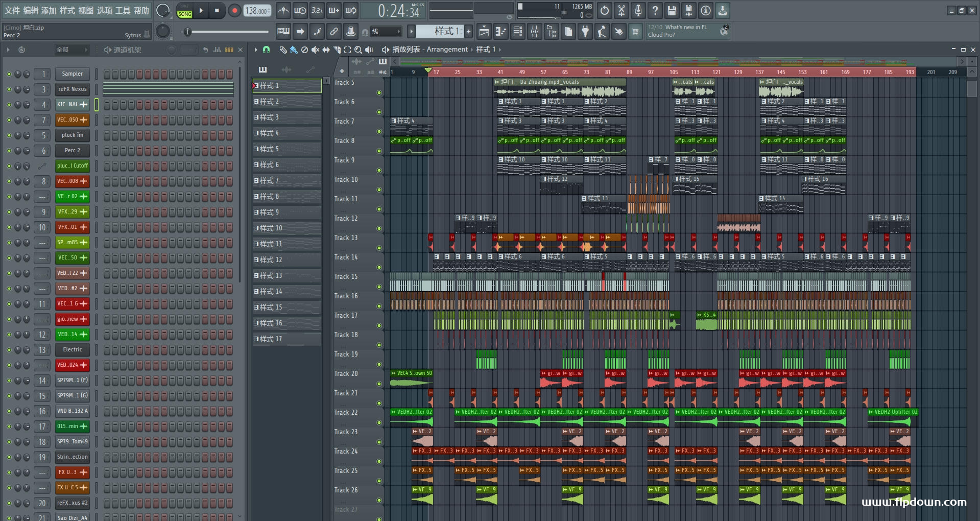The width and height of the screenshot is (980, 521).
Task: Open the plugin picker plug icon
Action: point(585,32)
